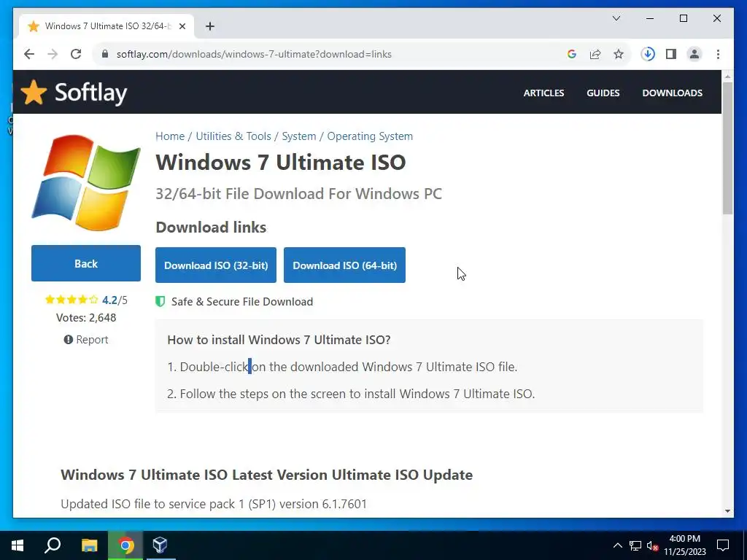
Task: Click the page scrollbar up arrow
Action: coord(727,76)
